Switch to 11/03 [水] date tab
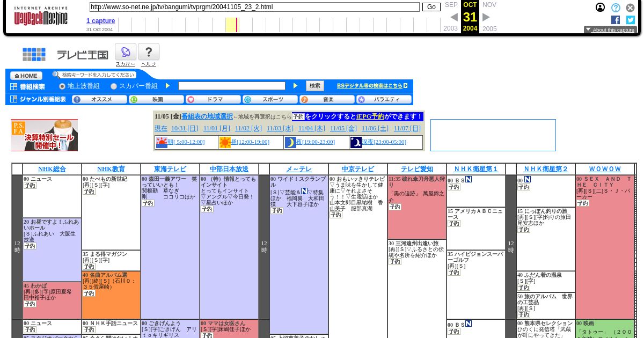644x338 pixels. click(x=280, y=128)
